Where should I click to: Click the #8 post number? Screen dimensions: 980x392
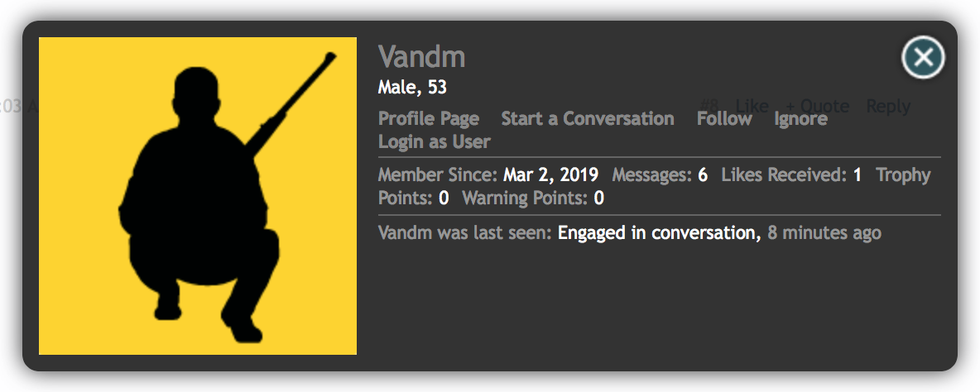[x=709, y=106]
